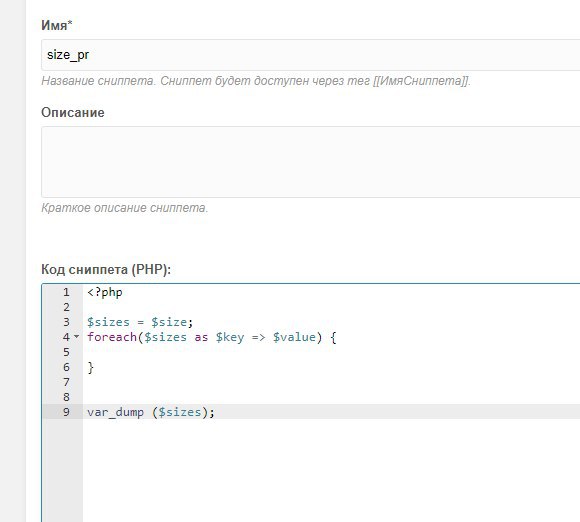Image resolution: width=580 pixels, height=522 pixels.
Task: Click the closing brace on line 6
Action: click(x=91, y=367)
